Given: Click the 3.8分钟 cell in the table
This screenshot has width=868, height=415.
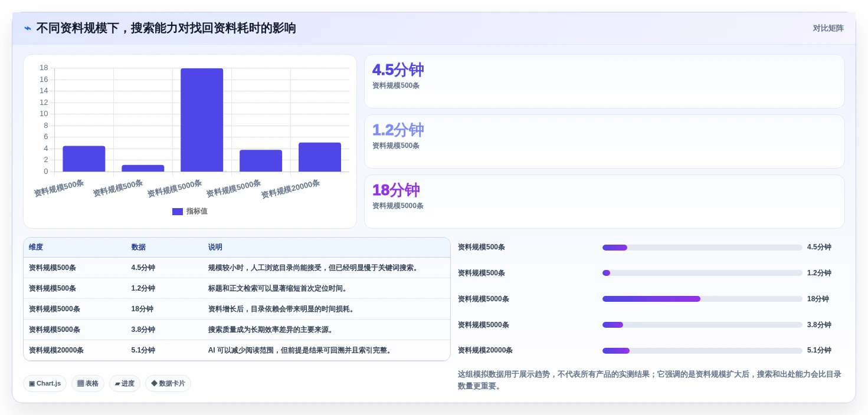Looking at the screenshot, I should coord(143,330).
